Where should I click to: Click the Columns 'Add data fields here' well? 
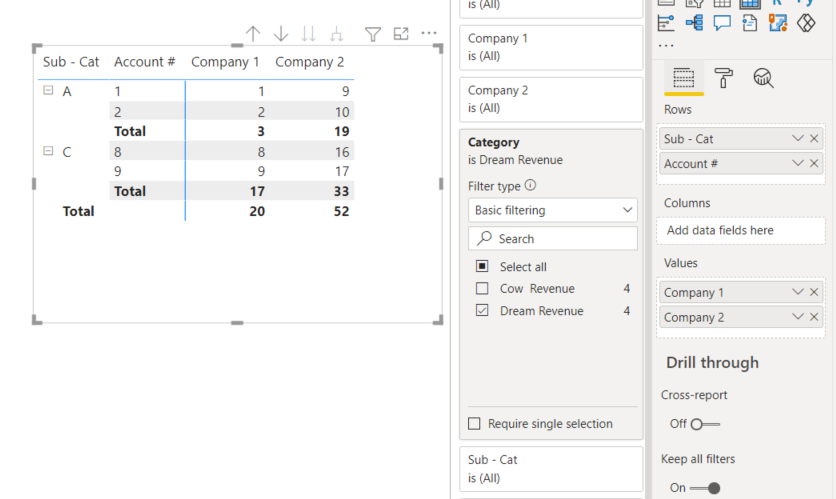[x=741, y=230]
